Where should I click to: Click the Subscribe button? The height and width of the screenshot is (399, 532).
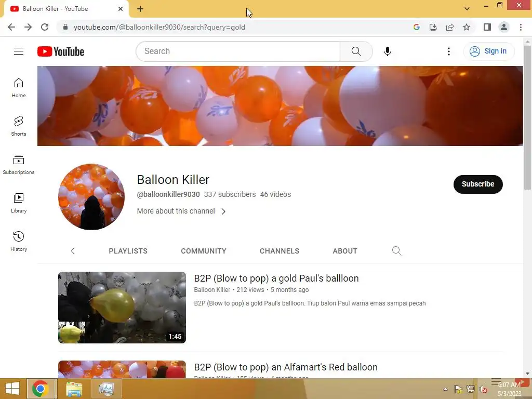(478, 184)
